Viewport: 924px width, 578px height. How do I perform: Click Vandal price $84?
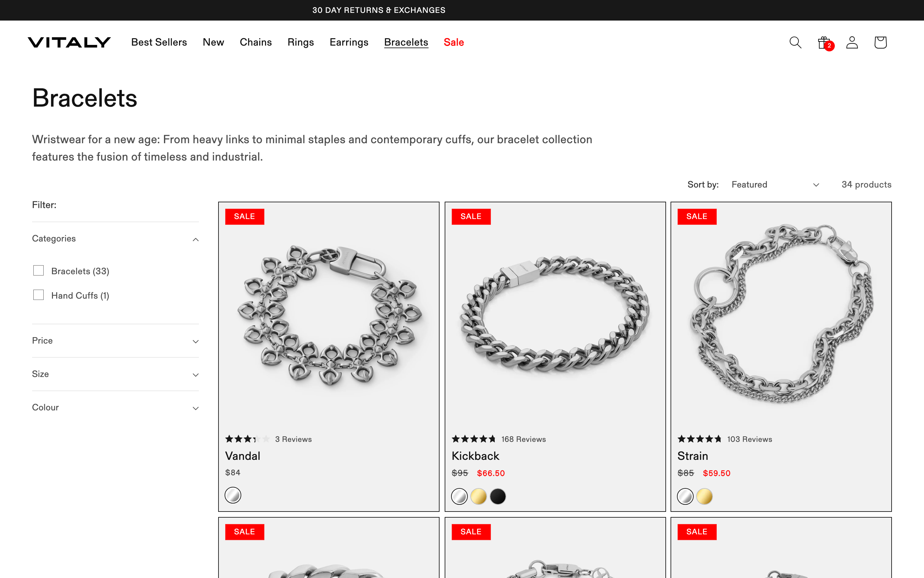[x=233, y=473]
